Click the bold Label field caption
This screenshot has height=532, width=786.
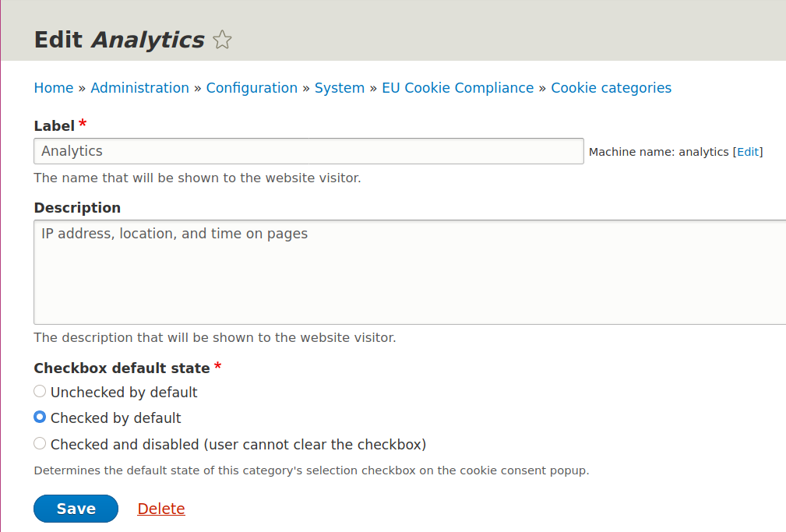[x=55, y=125]
